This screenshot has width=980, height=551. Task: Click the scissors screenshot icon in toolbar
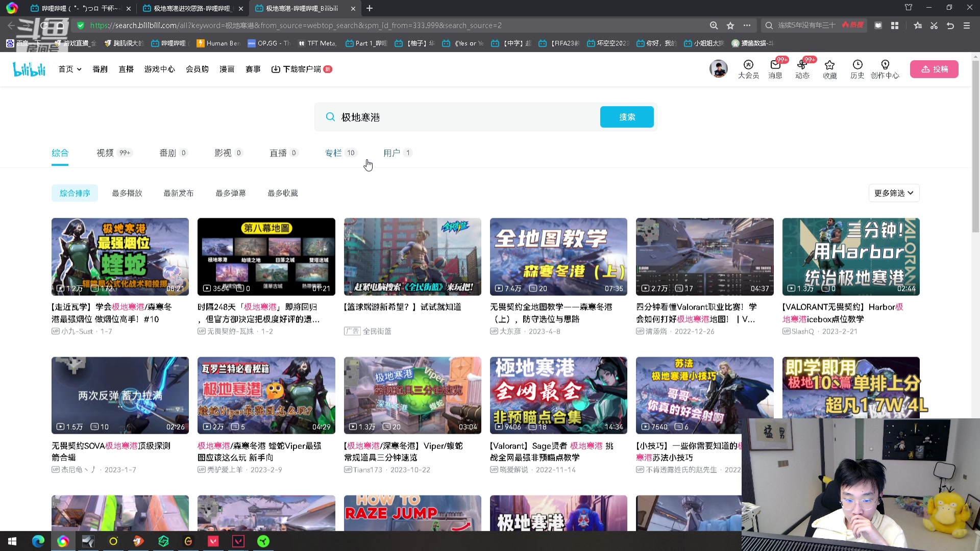(934, 26)
